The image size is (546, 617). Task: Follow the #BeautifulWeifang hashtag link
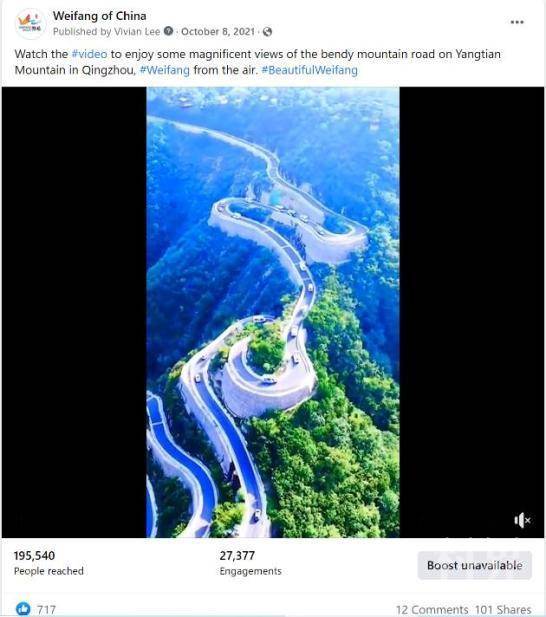pos(310,70)
